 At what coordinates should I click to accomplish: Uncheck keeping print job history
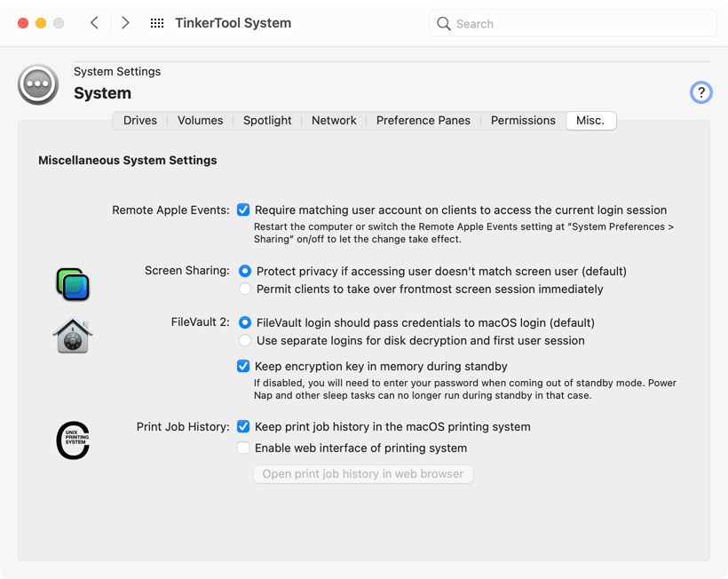[x=243, y=426]
